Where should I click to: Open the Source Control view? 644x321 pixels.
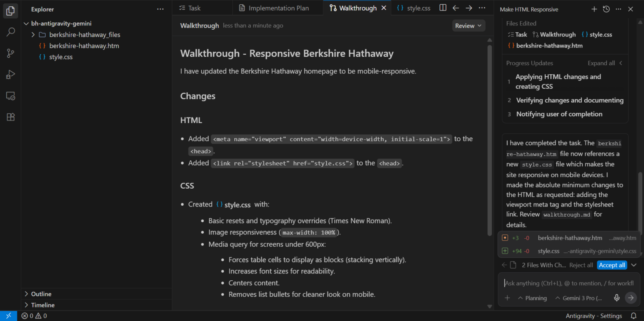click(11, 53)
